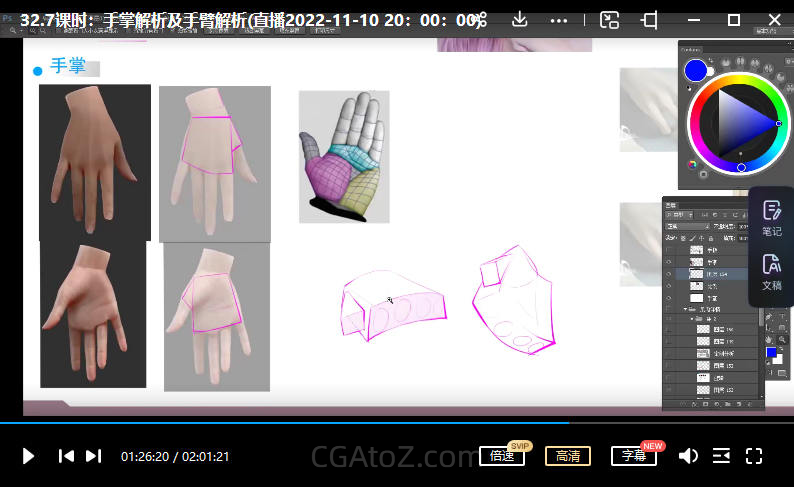Skip to the next video
This screenshot has width=794, height=487.
pyautogui.click(x=93, y=456)
